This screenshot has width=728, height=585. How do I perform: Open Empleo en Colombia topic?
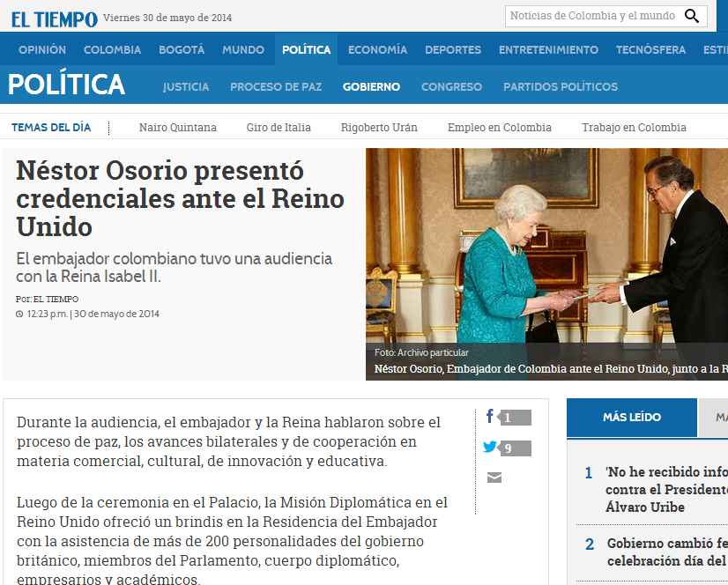(500, 127)
